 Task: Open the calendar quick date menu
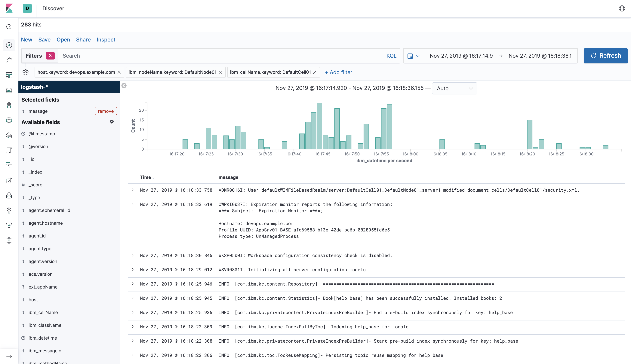[x=413, y=56]
